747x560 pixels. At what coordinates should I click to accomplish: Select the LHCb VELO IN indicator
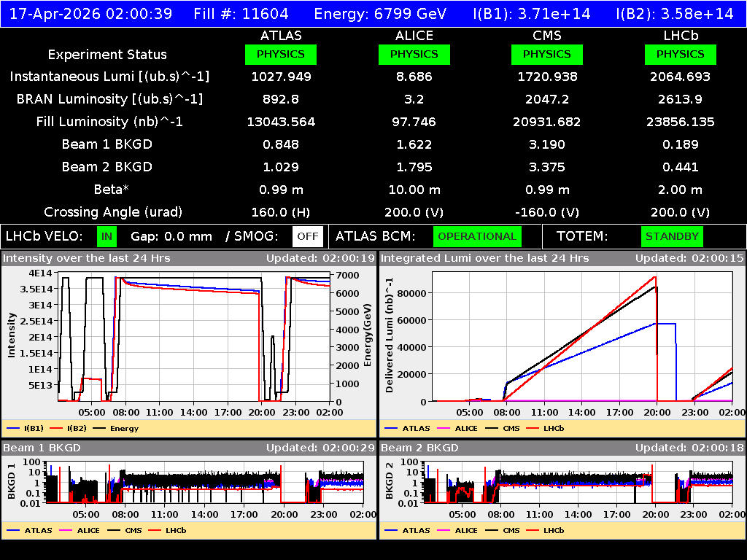[107, 236]
